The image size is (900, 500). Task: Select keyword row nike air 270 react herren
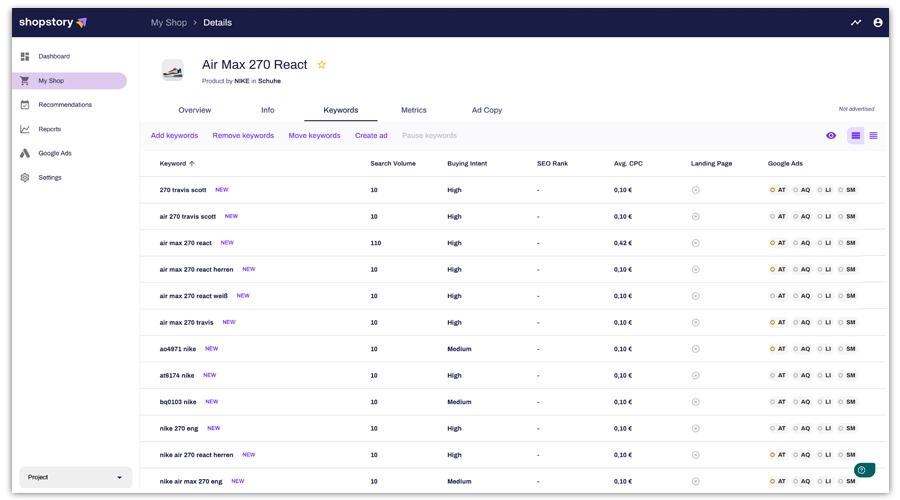tap(512, 455)
